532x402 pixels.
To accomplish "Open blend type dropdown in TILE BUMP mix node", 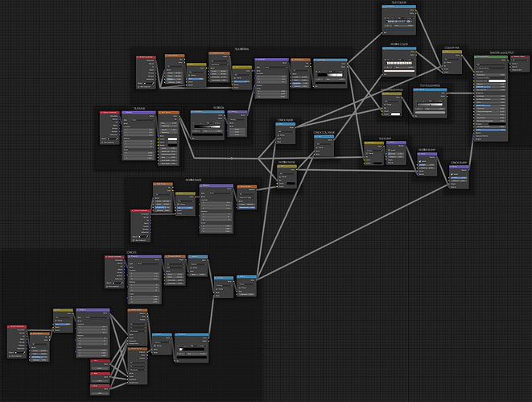I will coord(374,151).
